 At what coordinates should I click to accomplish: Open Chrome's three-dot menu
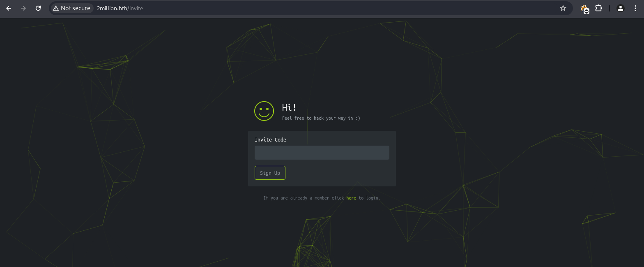(x=635, y=8)
